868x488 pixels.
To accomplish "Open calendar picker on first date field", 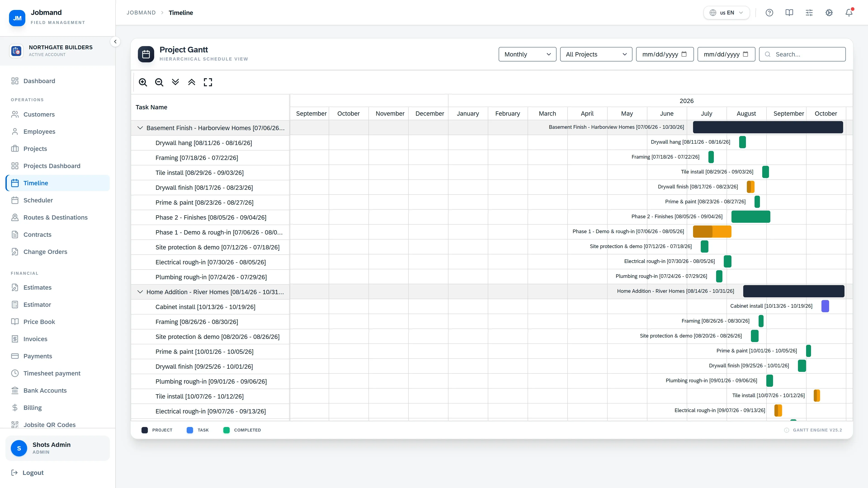I will pos(684,54).
